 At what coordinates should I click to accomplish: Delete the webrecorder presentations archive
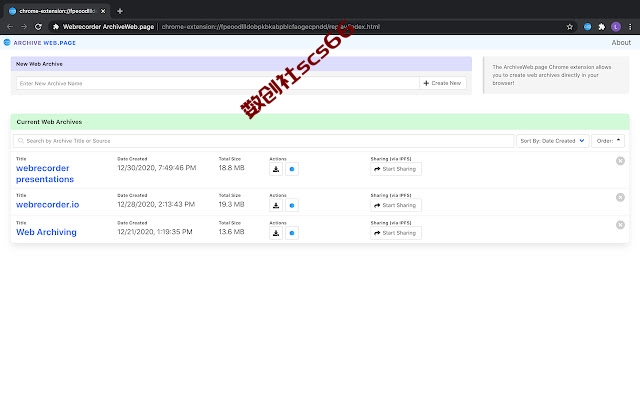pos(620,161)
